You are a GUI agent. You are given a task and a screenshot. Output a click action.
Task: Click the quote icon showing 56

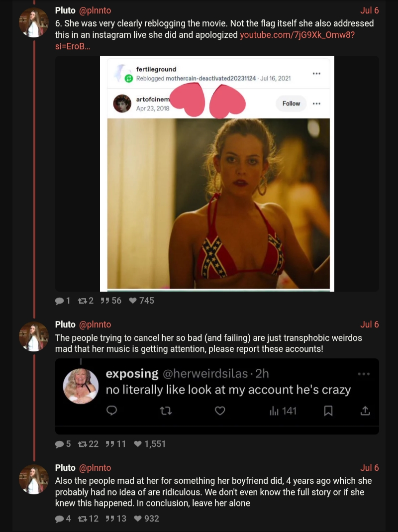(x=104, y=301)
